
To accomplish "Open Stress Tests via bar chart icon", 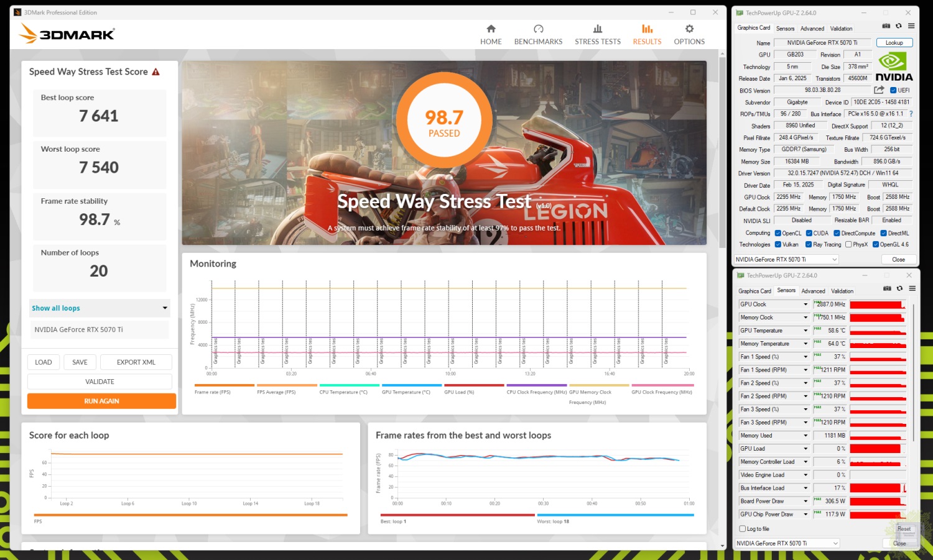I will tap(598, 29).
